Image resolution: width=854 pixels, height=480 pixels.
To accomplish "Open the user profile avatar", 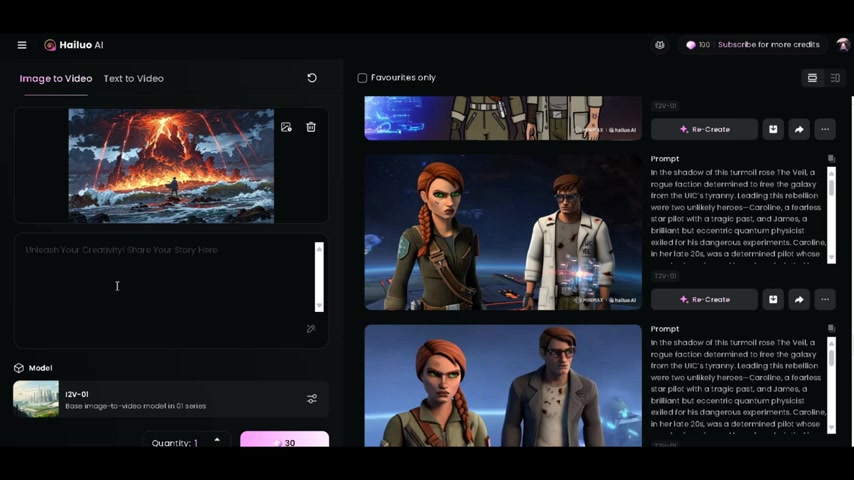I will coord(843,45).
